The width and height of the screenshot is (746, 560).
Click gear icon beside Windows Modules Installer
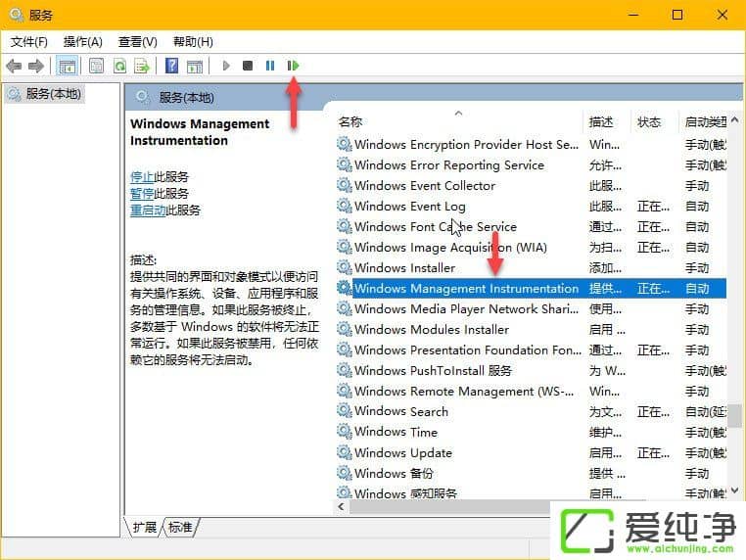pos(345,329)
